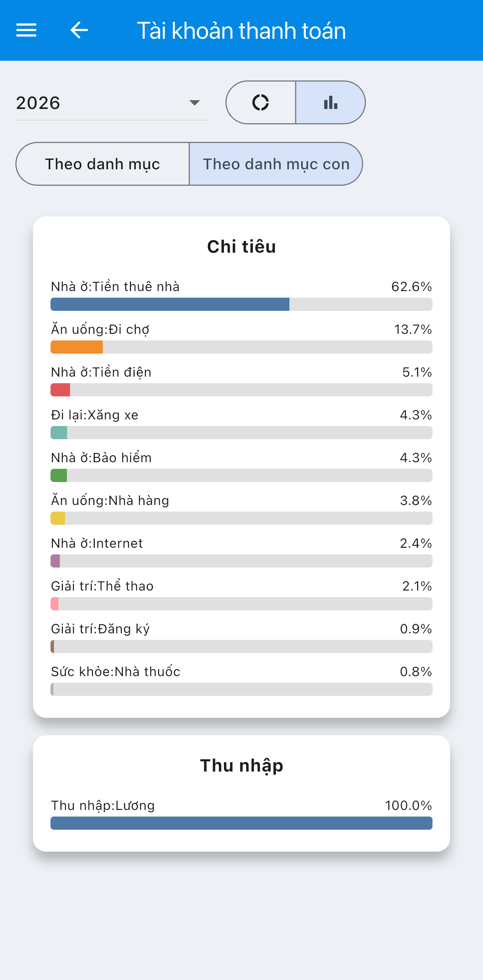Select the 2026 year field
The image size is (483, 980).
pyautogui.click(x=112, y=103)
